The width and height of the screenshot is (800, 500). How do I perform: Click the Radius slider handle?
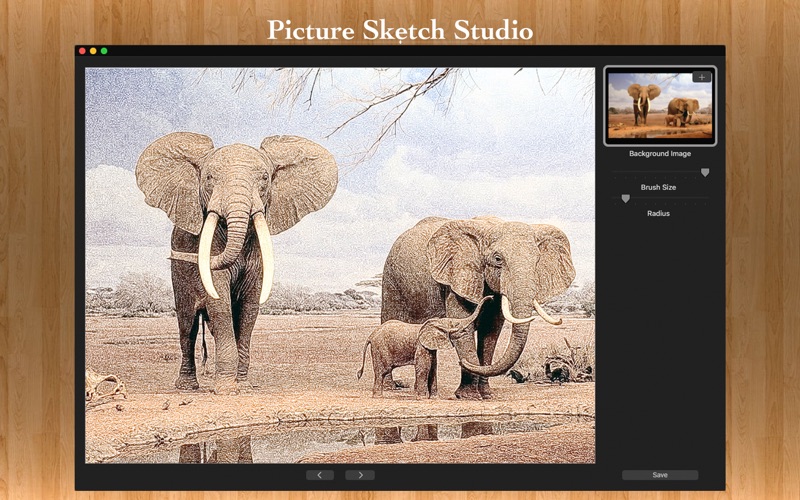[x=625, y=198]
